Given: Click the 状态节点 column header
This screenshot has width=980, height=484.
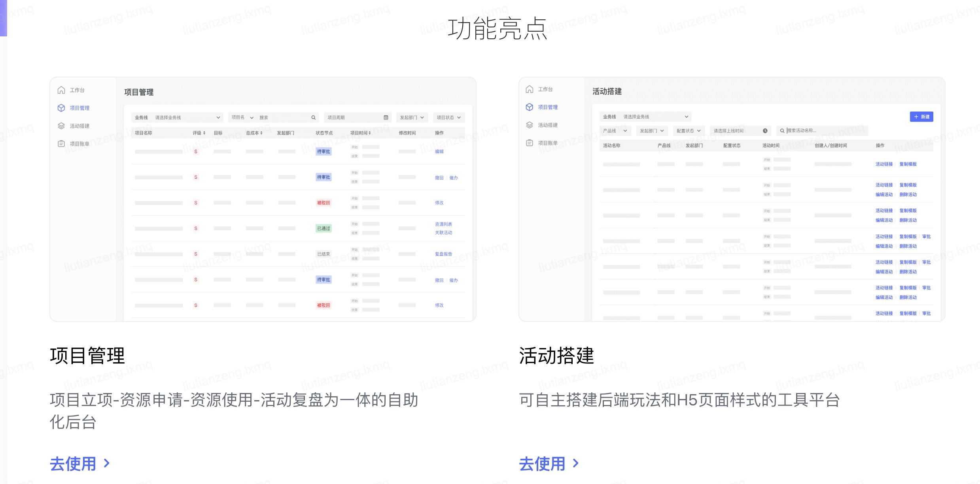Looking at the screenshot, I should pos(324,133).
